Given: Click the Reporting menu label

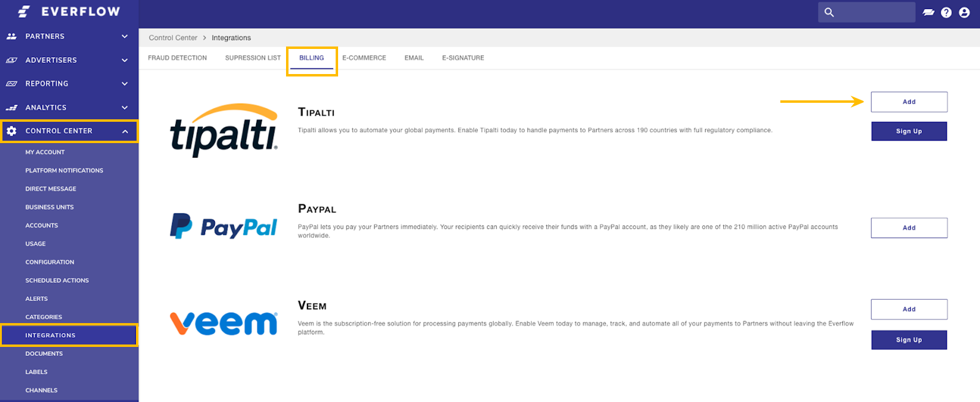Looking at the screenshot, I should pyautogui.click(x=47, y=84).
